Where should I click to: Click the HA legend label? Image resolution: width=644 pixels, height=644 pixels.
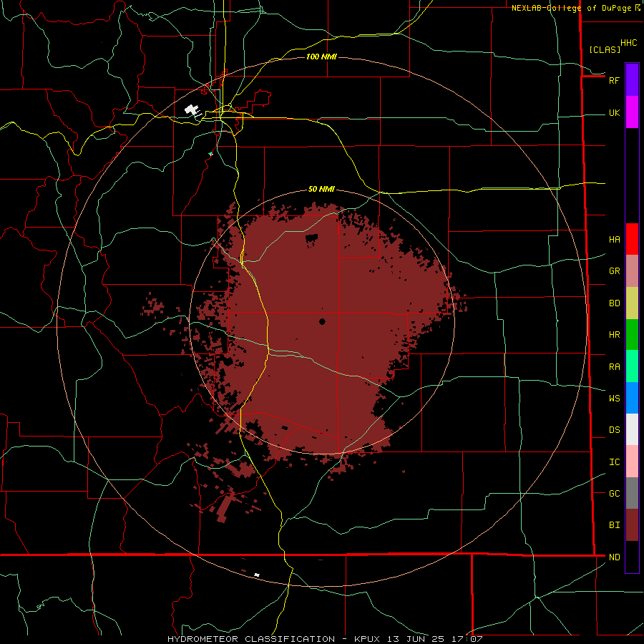614,240
